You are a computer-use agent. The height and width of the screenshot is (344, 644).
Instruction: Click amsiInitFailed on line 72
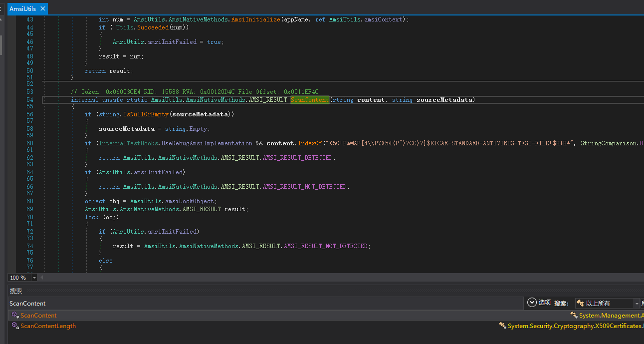click(x=172, y=232)
